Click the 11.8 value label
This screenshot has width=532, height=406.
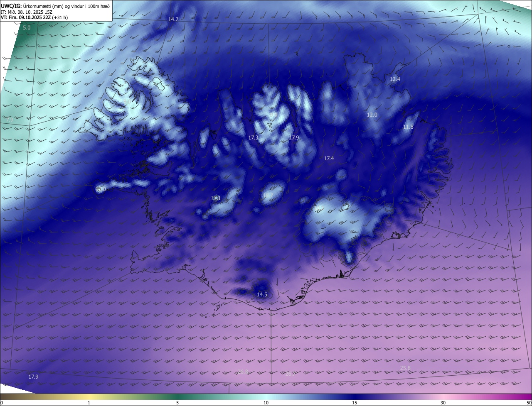408,127
